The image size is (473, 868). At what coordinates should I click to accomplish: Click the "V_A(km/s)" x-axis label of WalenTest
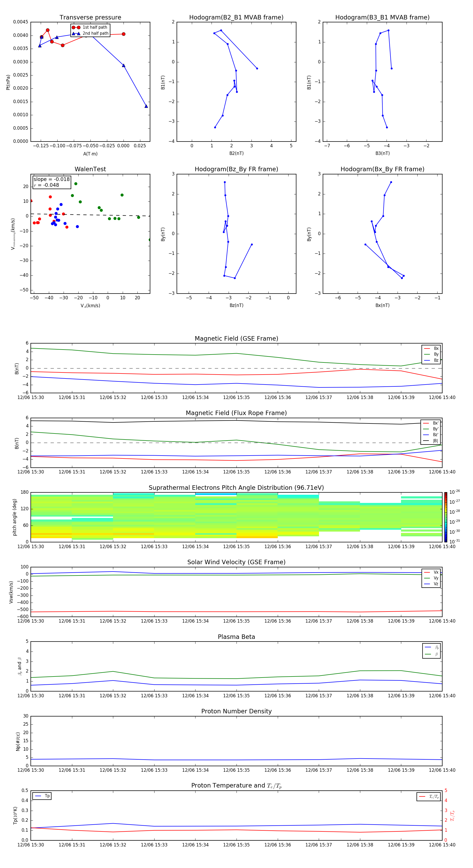[x=90, y=306]
